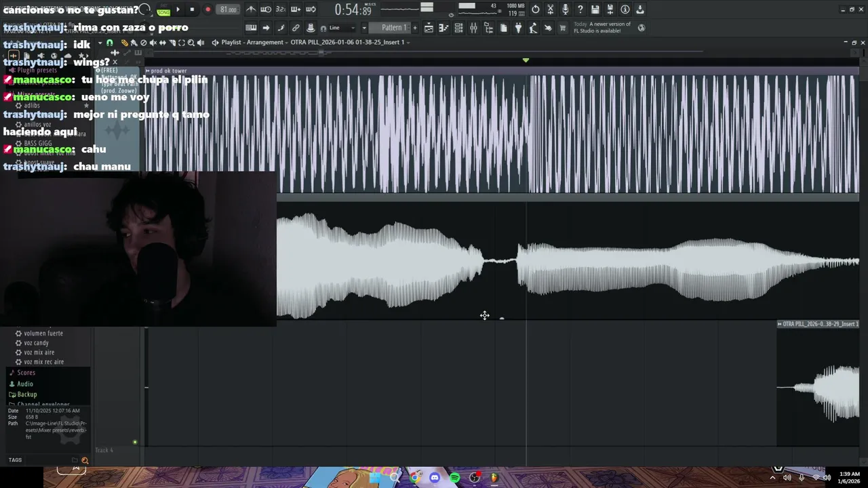Screen dimensions: 868x488
Task: Open the project picker icon
Action: pyautogui.click(x=503, y=28)
